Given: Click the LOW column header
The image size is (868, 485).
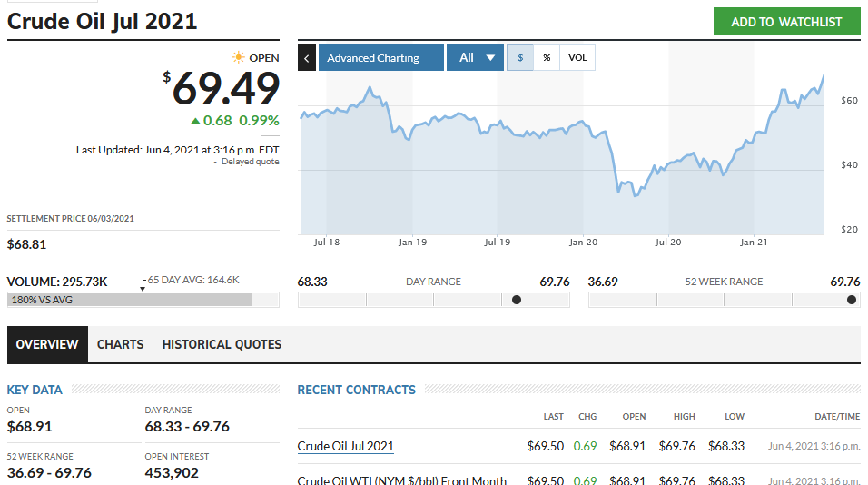Looking at the screenshot, I should coord(735,416).
